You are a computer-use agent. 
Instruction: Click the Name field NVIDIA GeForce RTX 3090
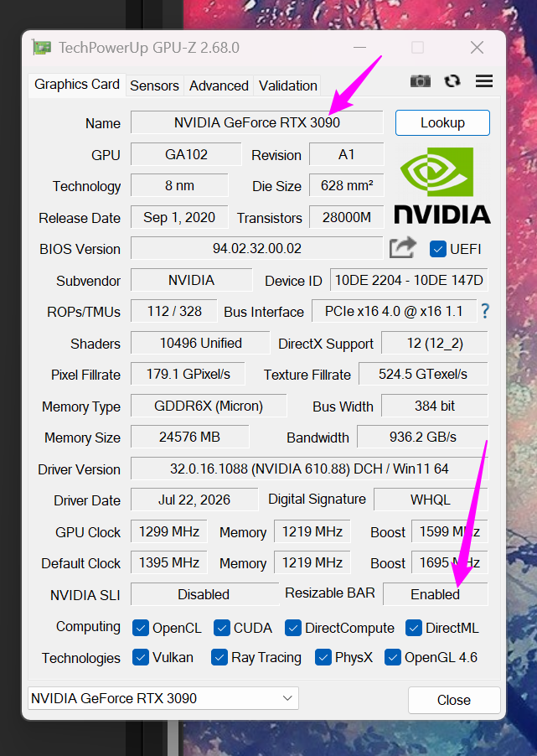pyautogui.click(x=257, y=122)
